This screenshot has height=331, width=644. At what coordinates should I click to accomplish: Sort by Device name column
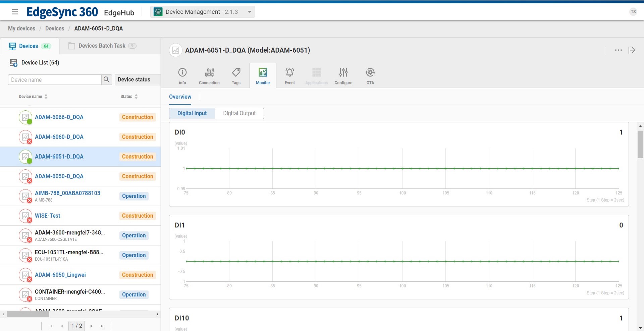click(33, 97)
